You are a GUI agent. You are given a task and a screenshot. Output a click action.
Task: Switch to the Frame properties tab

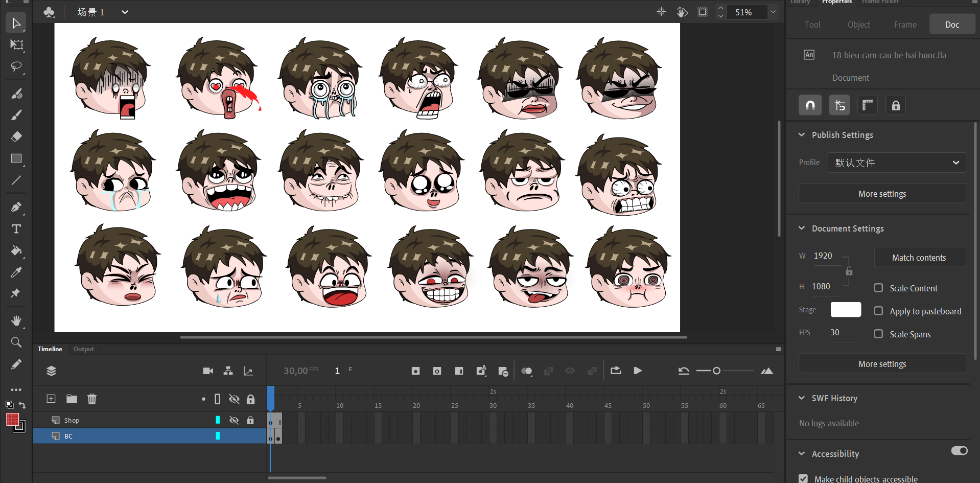(905, 25)
